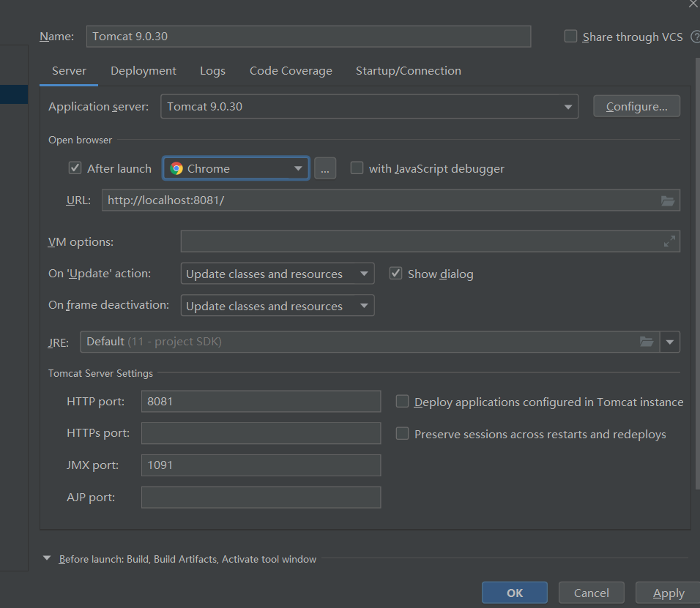Click the Configure... button

coord(636,107)
